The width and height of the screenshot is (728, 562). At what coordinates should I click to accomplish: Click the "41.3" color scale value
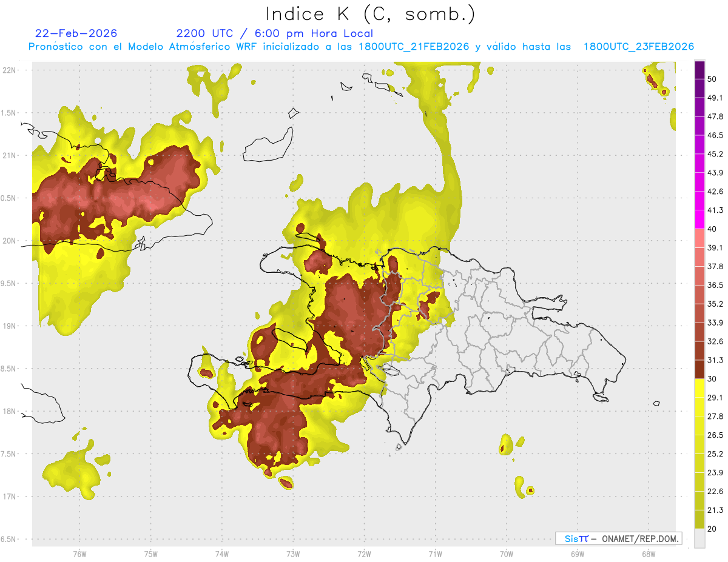point(716,210)
